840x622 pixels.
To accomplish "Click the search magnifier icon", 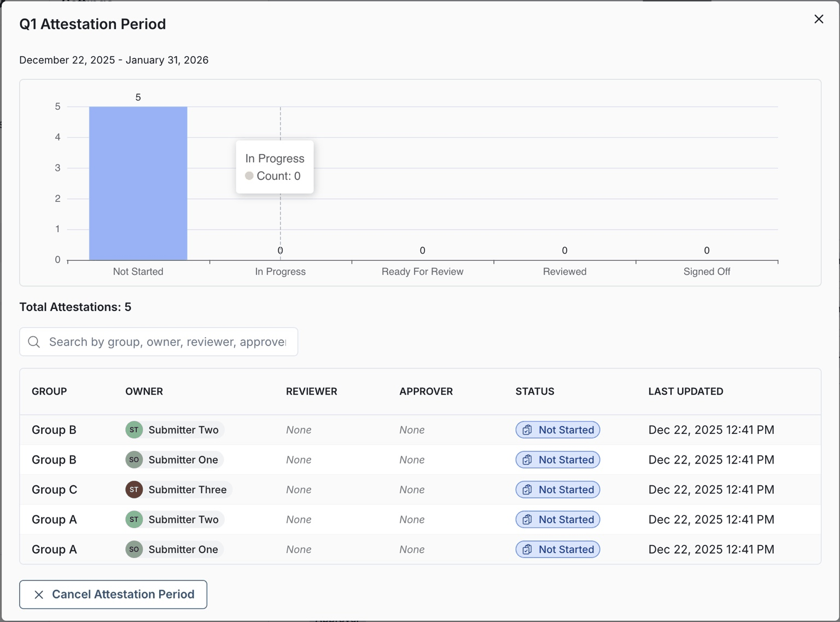I will [x=33, y=342].
